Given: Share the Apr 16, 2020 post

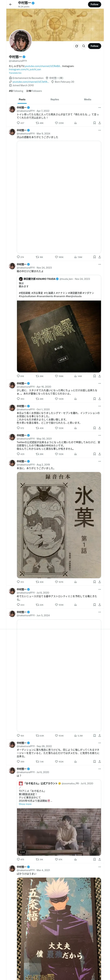Looking at the screenshot, I should (99, 399).
